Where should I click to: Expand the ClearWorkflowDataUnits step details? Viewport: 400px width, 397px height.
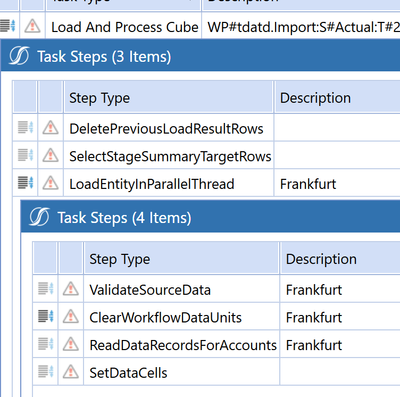coord(46,316)
